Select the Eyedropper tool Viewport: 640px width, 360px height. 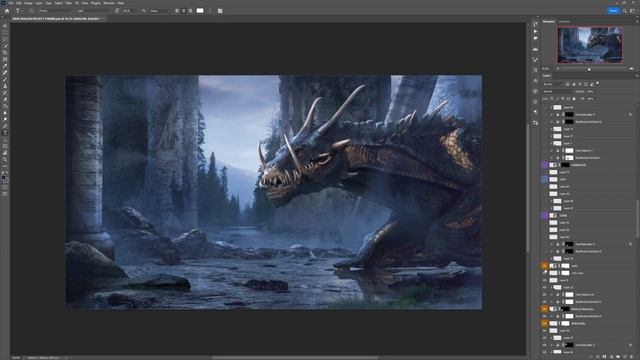point(5,66)
